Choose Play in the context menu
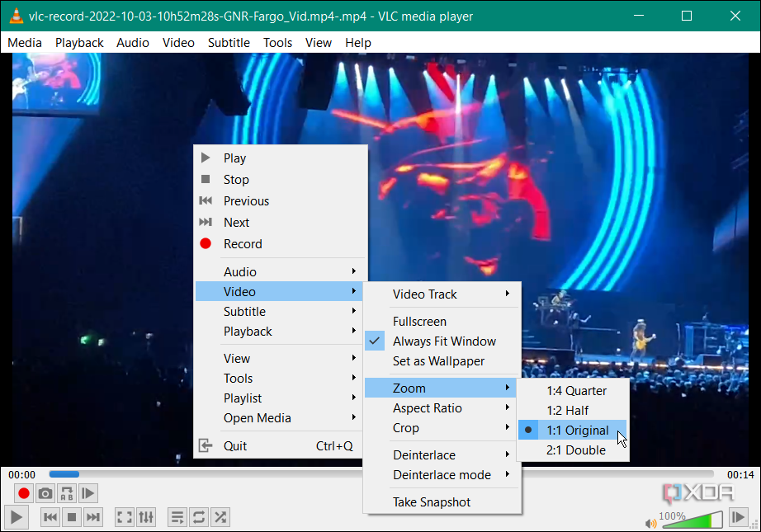This screenshot has width=761, height=532. pos(280,158)
